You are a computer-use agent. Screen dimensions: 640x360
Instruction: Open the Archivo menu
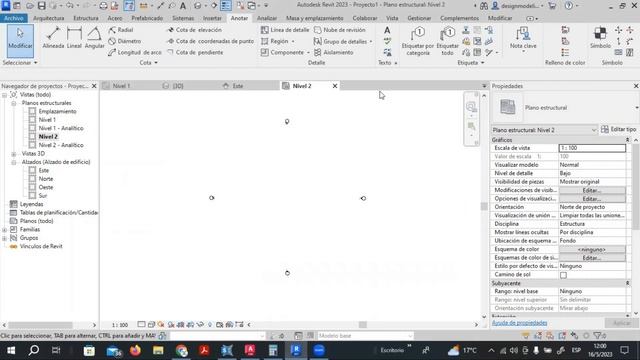(14, 18)
